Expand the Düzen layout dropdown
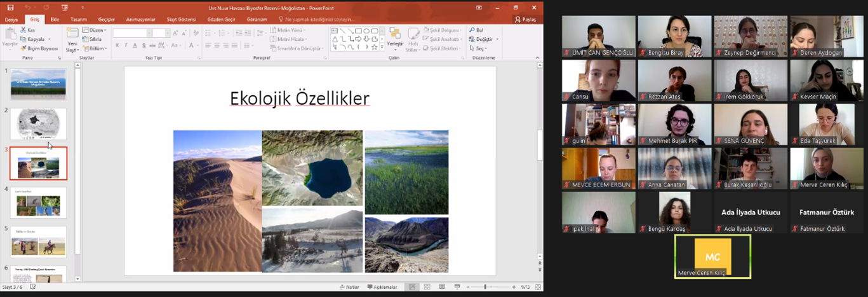 pyautogui.click(x=97, y=30)
